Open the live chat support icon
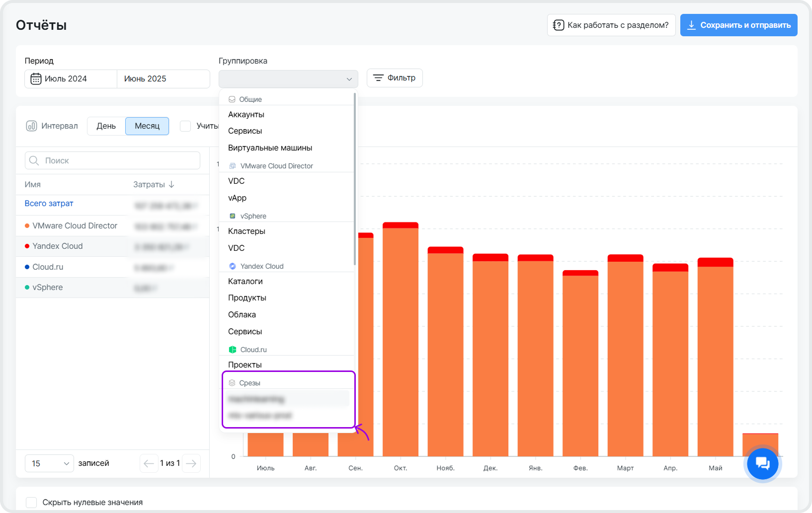 762,463
